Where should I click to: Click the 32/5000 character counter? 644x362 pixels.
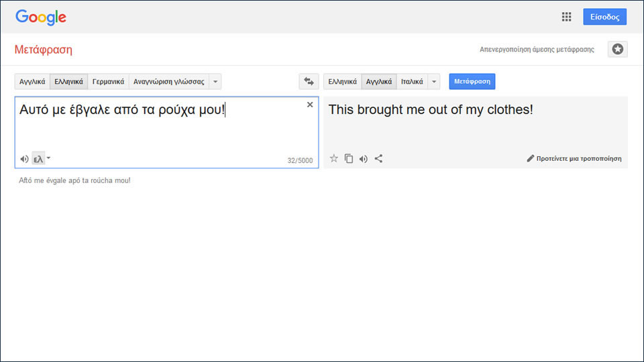click(x=300, y=160)
